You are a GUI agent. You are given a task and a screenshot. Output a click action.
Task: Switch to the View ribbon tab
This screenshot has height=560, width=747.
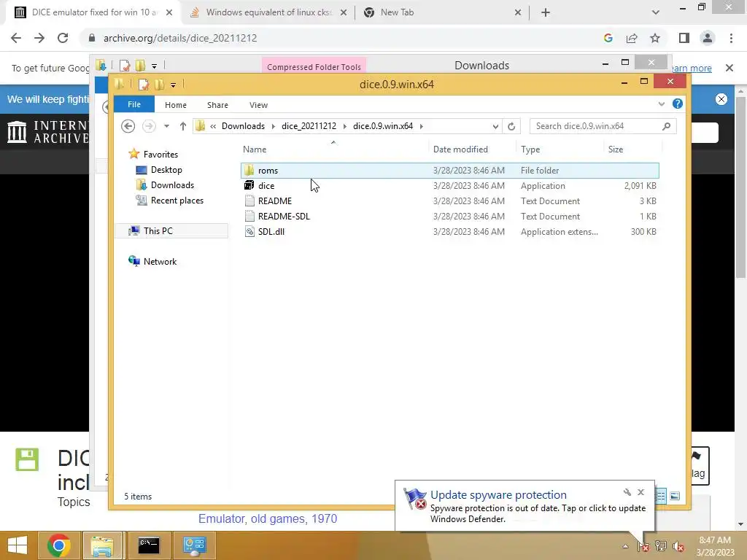click(258, 105)
